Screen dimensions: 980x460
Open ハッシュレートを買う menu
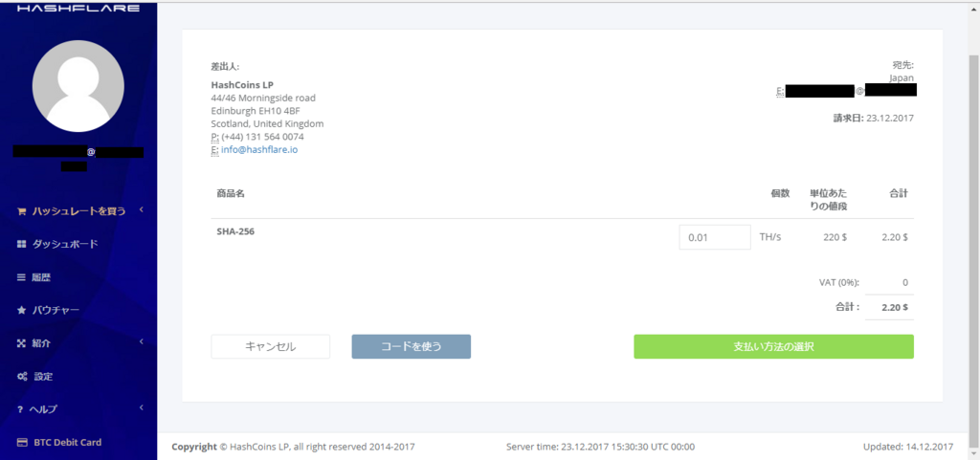pos(78,211)
